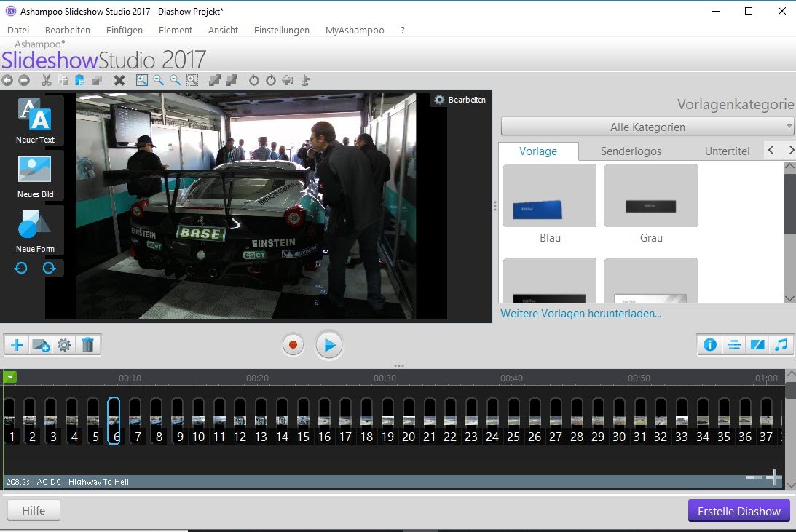Click the blue plus add slide icon

(17, 345)
